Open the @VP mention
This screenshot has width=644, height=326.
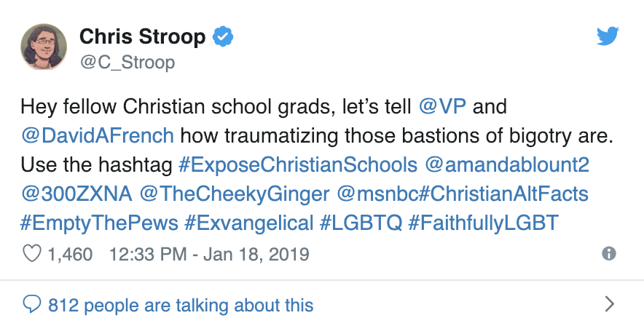click(x=442, y=107)
